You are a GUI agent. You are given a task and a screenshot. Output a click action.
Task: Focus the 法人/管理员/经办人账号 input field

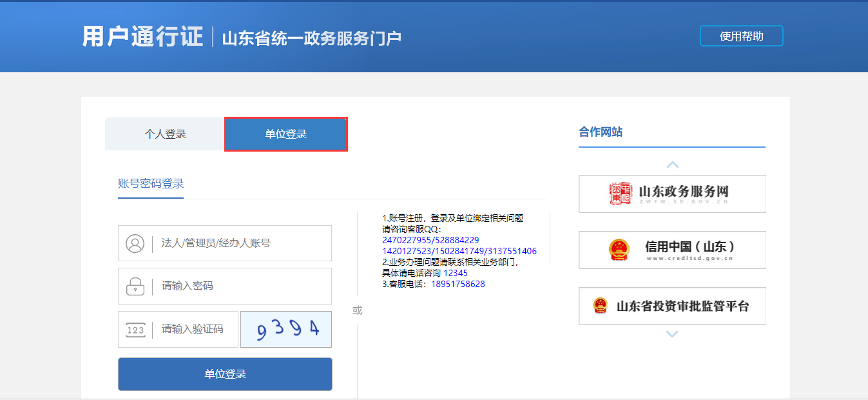pos(242,243)
